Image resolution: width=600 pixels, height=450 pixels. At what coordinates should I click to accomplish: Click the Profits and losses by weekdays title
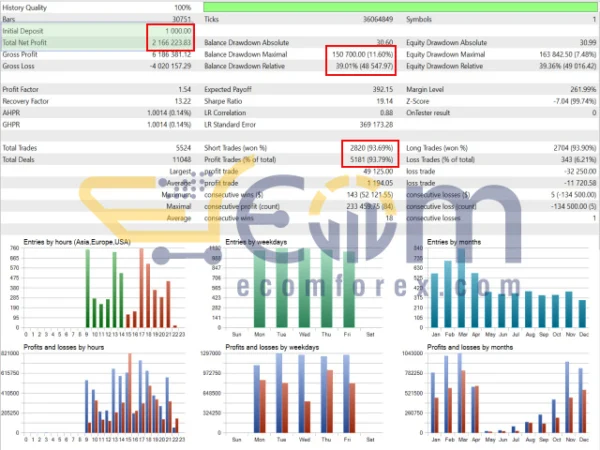pyautogui.click(x=272, y=347)
